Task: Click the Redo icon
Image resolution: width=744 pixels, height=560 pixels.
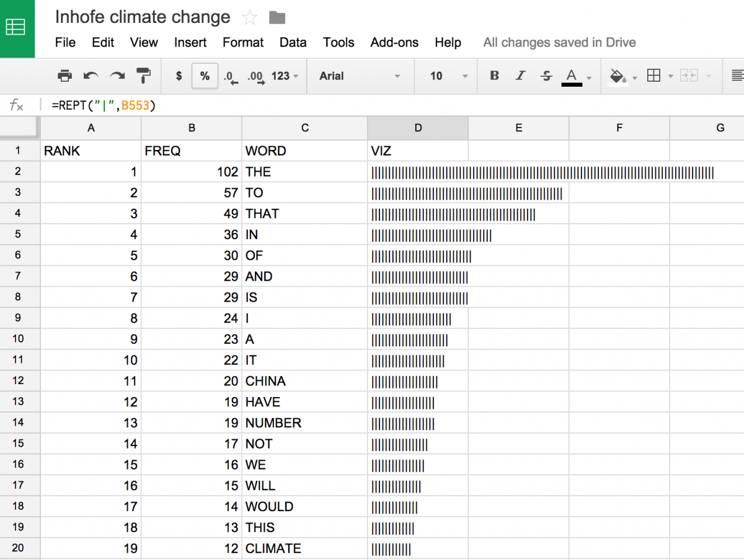Action: click(117, 76)
